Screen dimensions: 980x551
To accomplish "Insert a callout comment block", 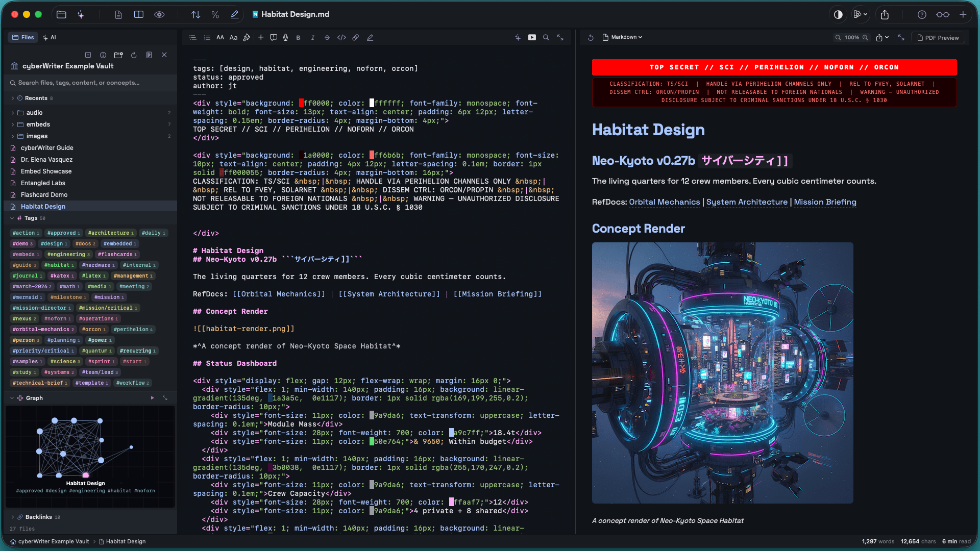I will (274, 38).
